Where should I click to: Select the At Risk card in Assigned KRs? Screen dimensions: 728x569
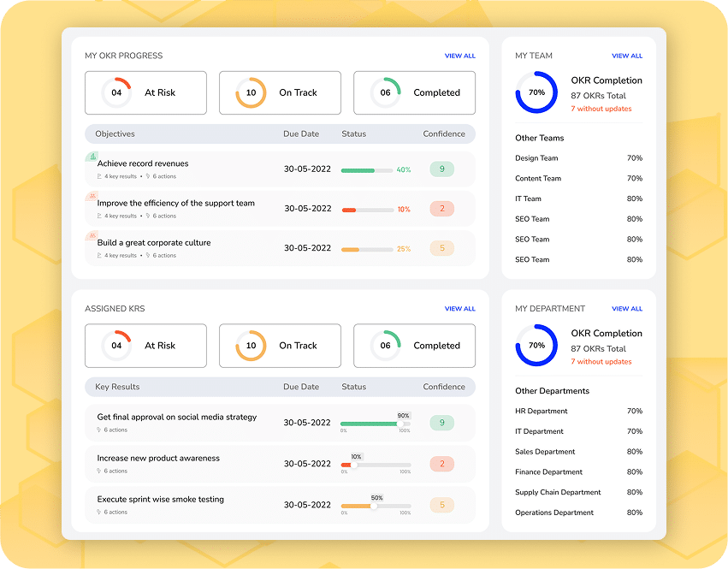[x=145, y=346]
